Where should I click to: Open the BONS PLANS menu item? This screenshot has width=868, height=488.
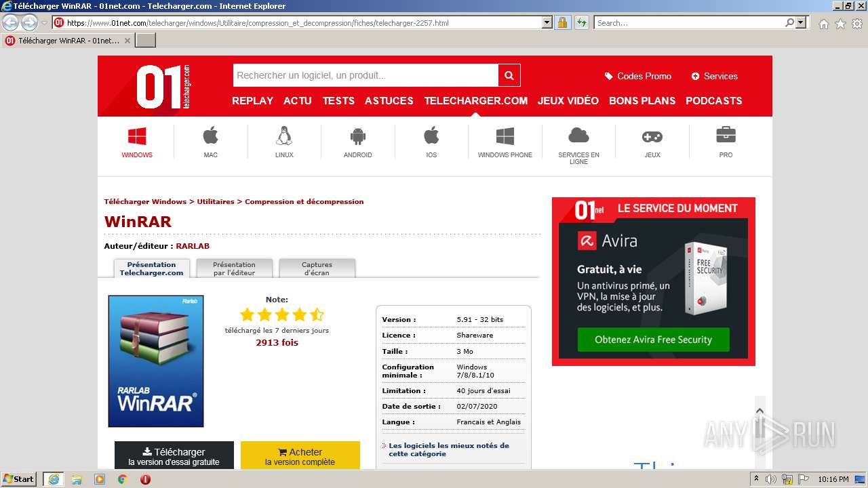click(642, 101)
